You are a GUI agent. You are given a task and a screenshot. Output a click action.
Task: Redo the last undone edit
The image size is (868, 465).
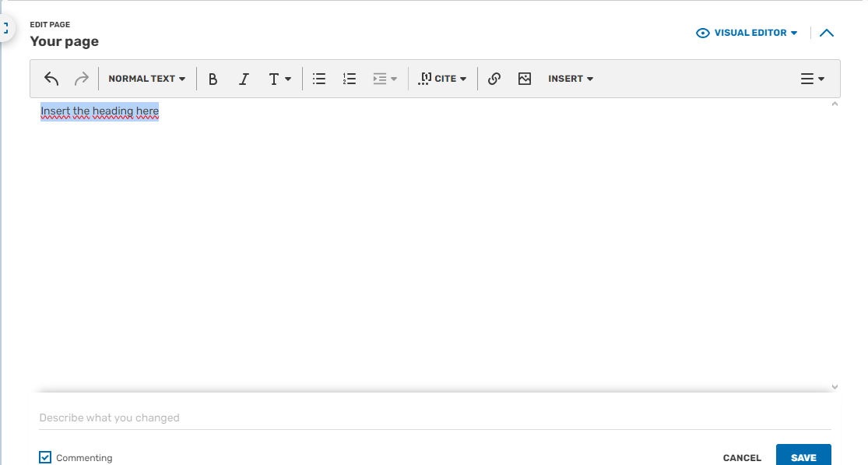tap(82, 79)
